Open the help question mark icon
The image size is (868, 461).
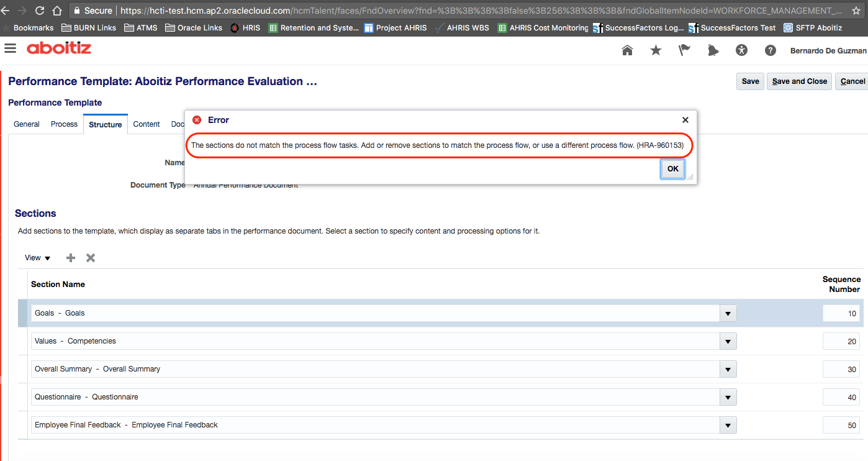tap(770, 50)
